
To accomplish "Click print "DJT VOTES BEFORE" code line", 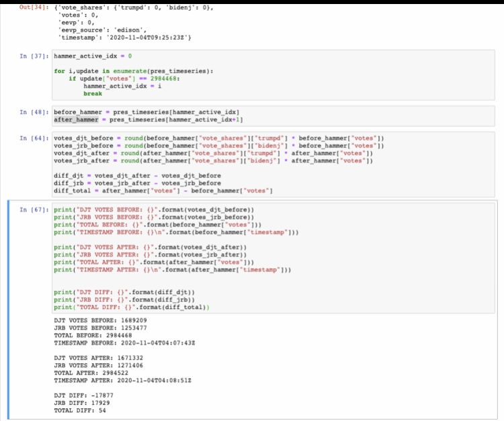I will click(154, 209).
